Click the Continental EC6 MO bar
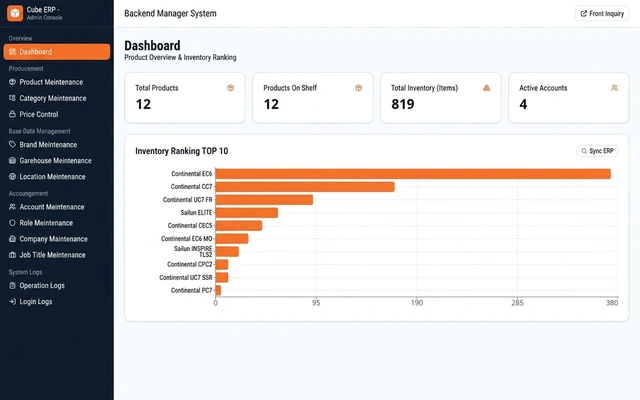Screen dimensions: 640x400 [x=232, y=239]
